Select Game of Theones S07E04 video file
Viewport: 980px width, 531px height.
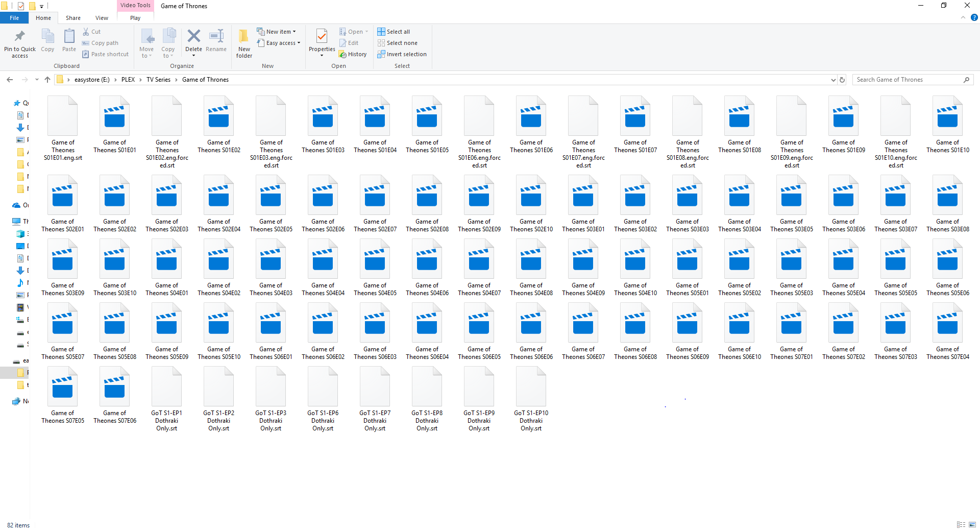coord(948,331)
